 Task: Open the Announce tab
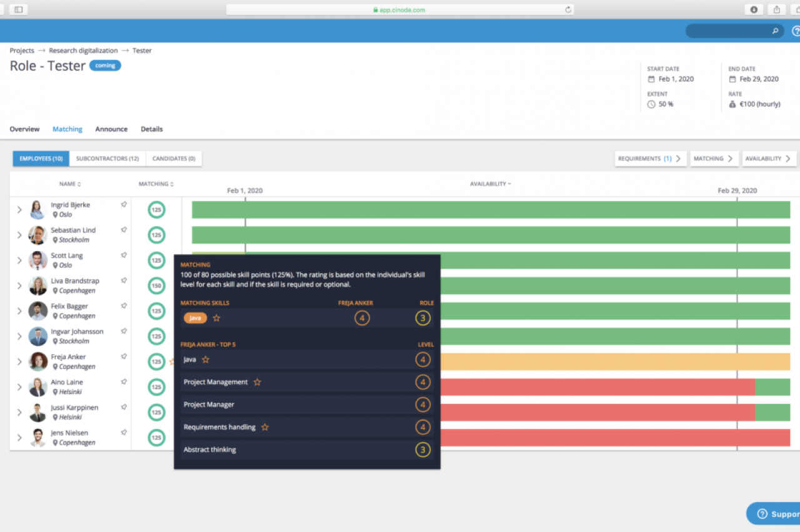point(111,129)
